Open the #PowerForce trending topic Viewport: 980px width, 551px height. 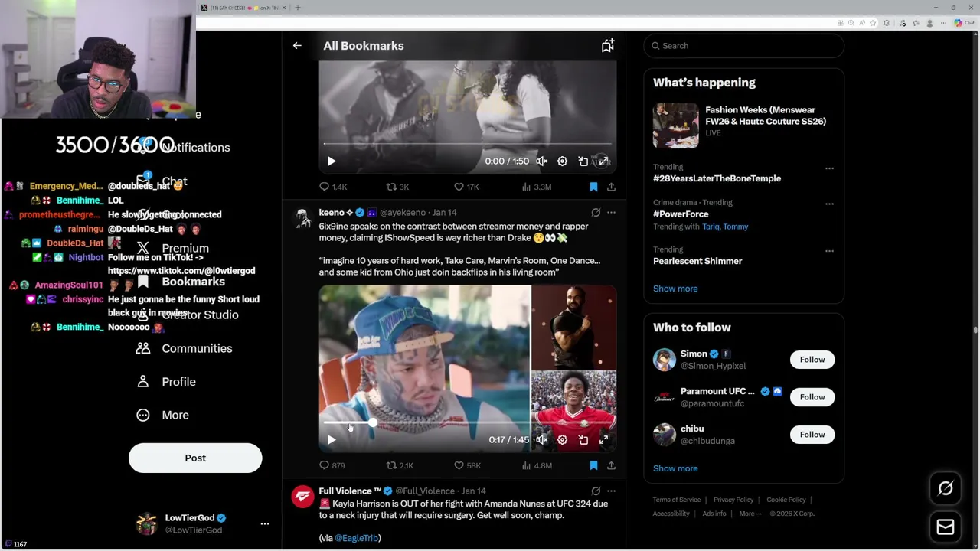[x=681, y=214]
